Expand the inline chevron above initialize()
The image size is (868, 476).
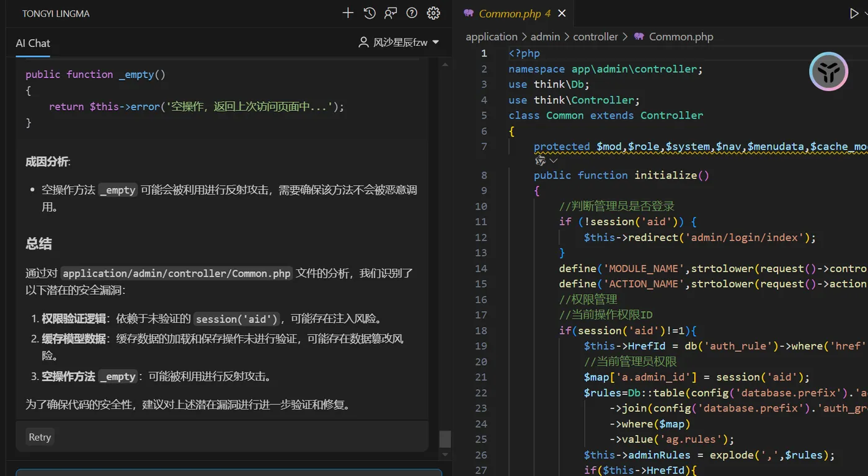(x=554, y=161)
